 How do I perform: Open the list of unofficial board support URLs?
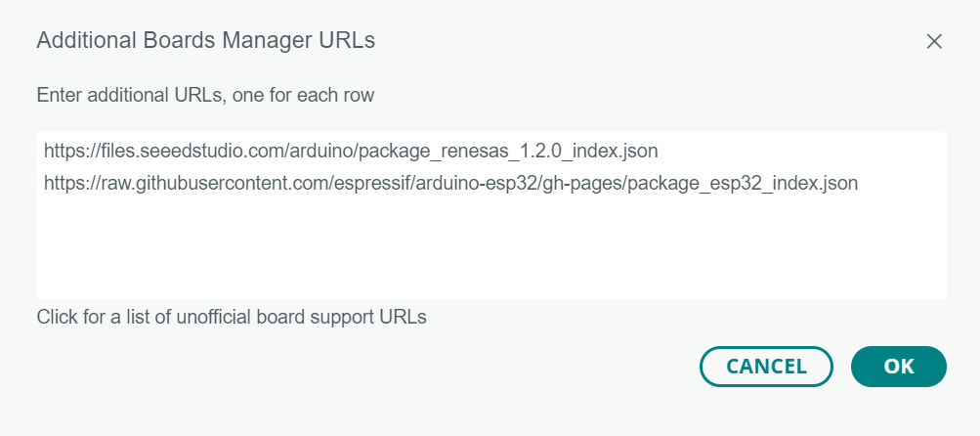click(232, 317)
